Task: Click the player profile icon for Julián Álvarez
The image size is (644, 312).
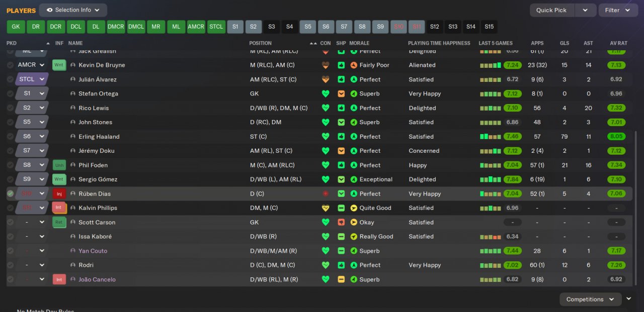Action: (x=73, y=79)
